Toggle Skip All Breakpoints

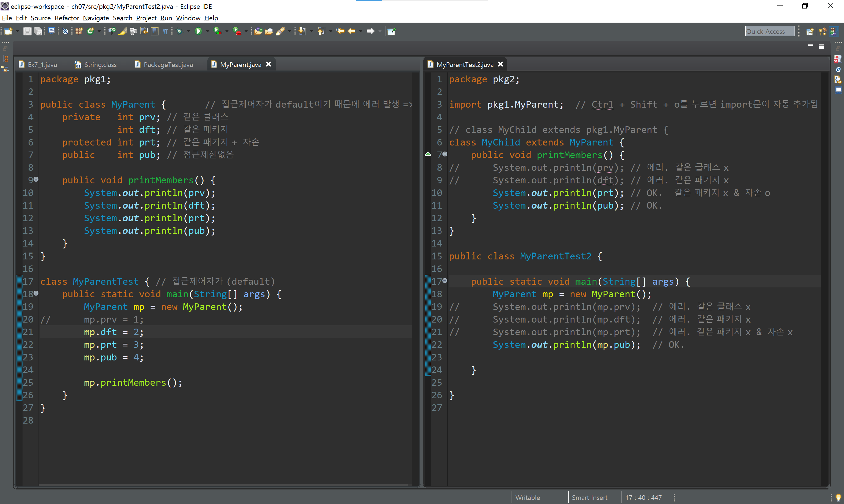pyautogui.click(x=65, y=31)
